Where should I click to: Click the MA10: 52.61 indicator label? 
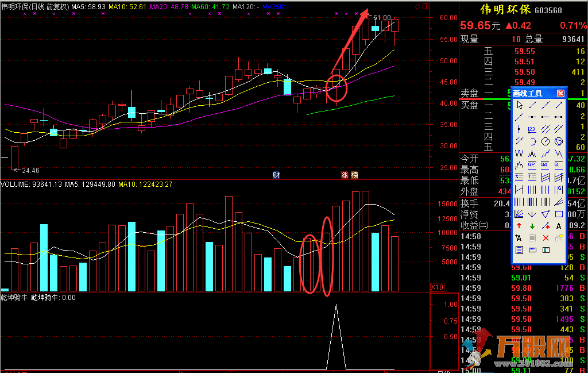tap(127, 7)
